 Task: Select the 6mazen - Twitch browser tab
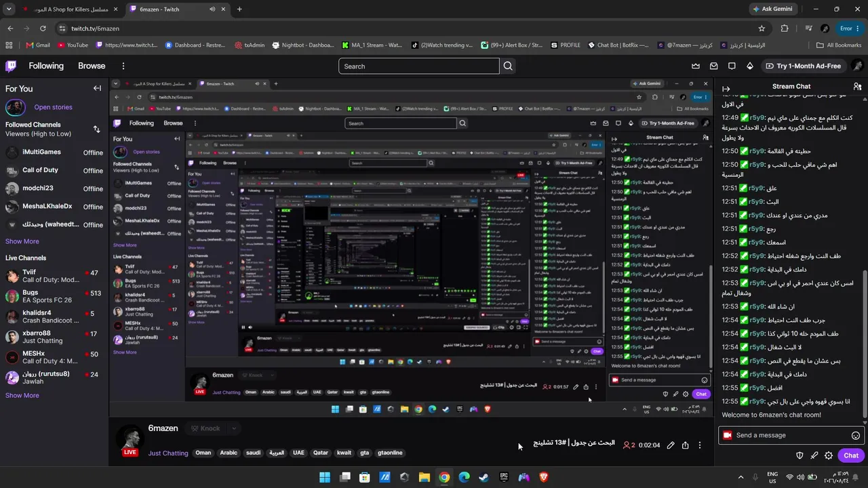click(178, 9)
